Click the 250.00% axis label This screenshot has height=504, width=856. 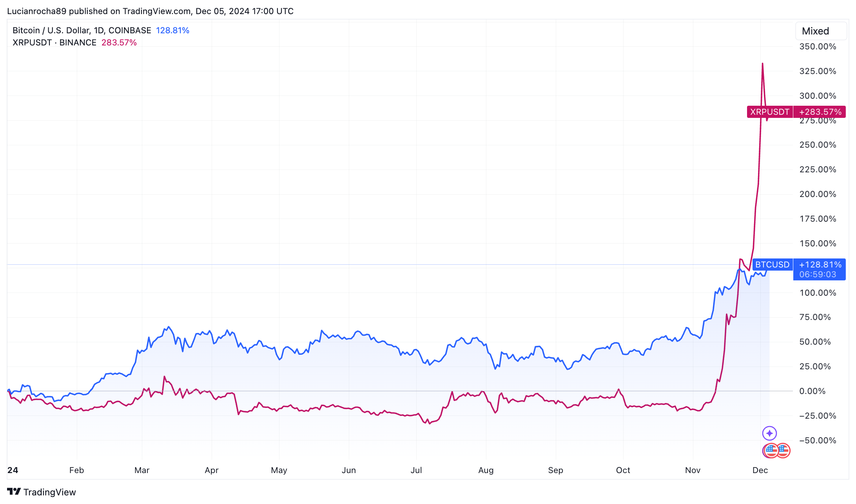pos(818,145)
